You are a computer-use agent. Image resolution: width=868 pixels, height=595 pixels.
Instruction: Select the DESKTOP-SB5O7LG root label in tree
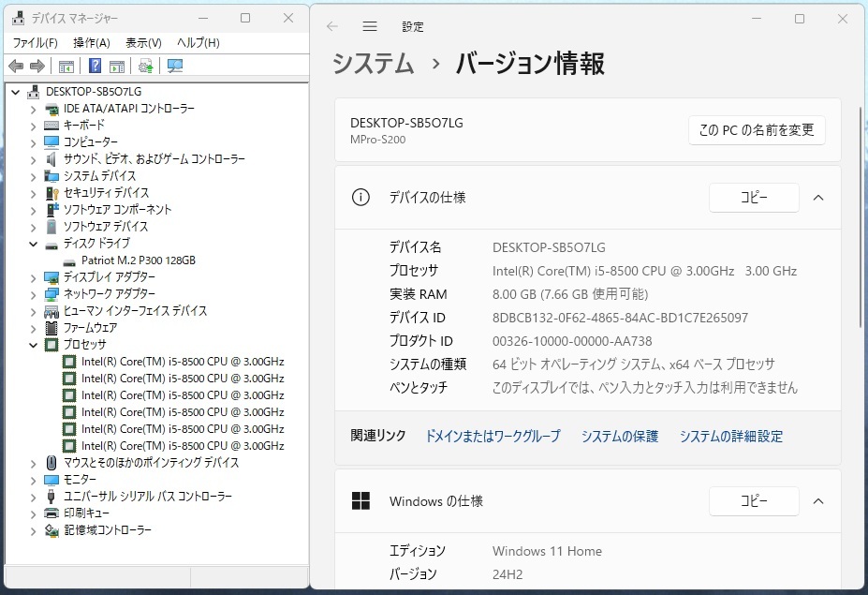click(x=94, y=92)
